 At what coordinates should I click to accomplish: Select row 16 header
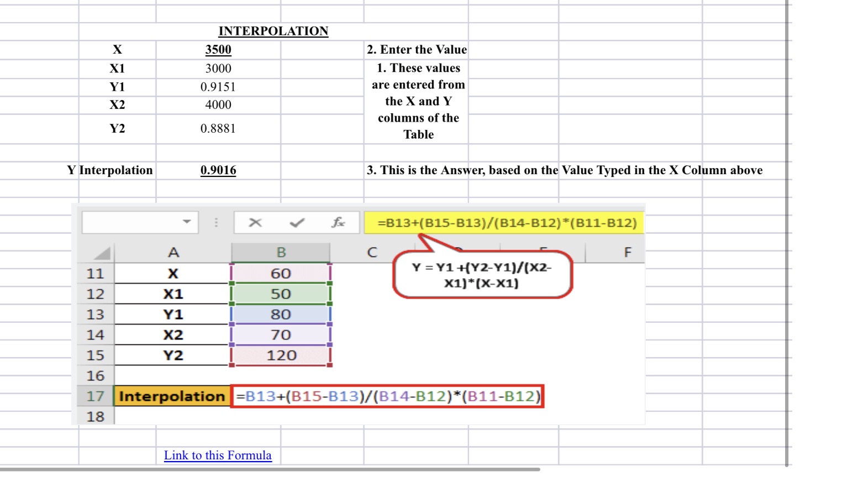click(x=95, y=376)
